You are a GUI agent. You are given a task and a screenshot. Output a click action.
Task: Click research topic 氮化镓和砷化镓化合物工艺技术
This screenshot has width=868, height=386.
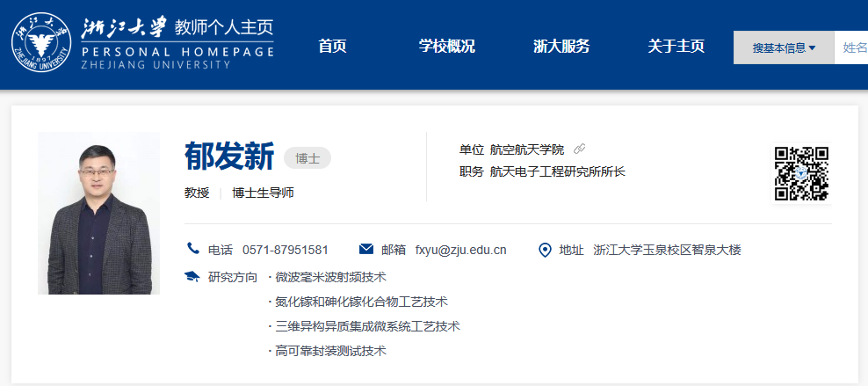[x=361, y=302]
